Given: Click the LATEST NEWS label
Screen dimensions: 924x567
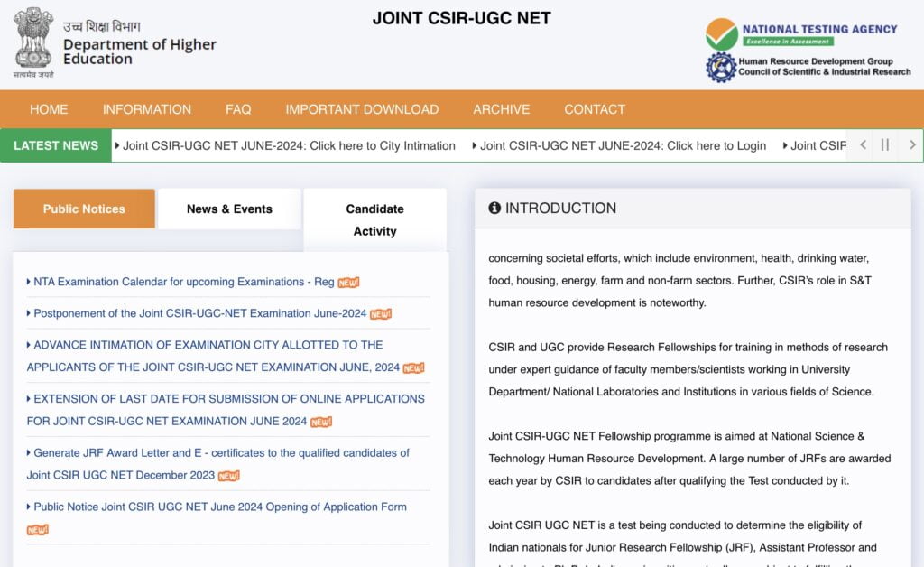Looking at the screenshot, I should 56,145.
